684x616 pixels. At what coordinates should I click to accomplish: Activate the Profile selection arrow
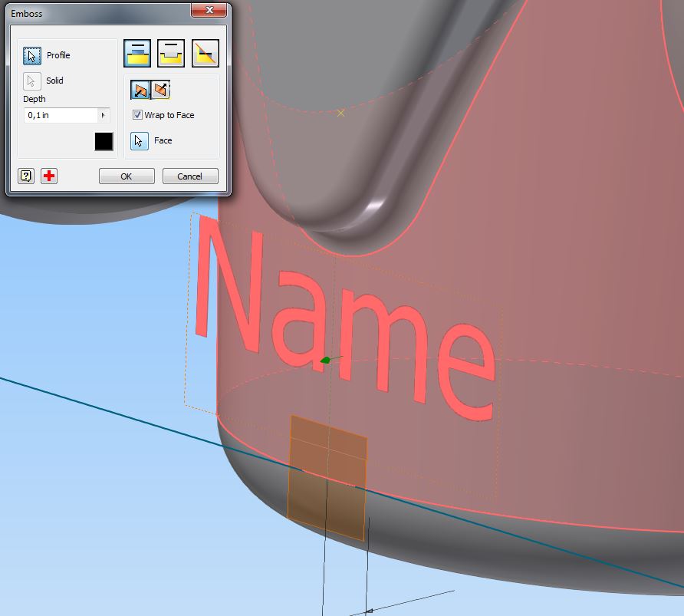31,54
